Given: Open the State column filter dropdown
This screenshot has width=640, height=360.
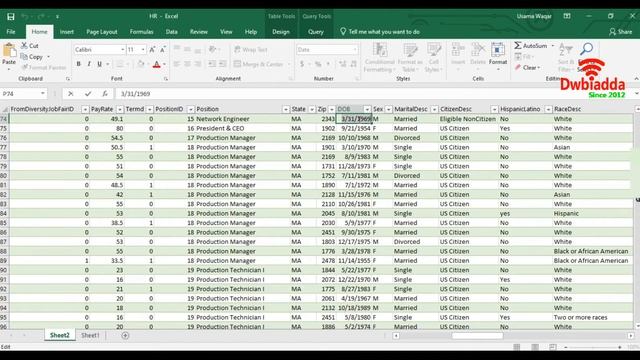Looking at the screenshot, I should click(311, 109).
